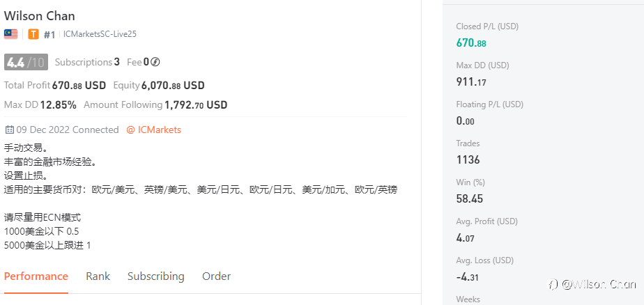Click the orange T trader badge
The height and width of the screenshot is (305, 644).
(x=33, y=34)
